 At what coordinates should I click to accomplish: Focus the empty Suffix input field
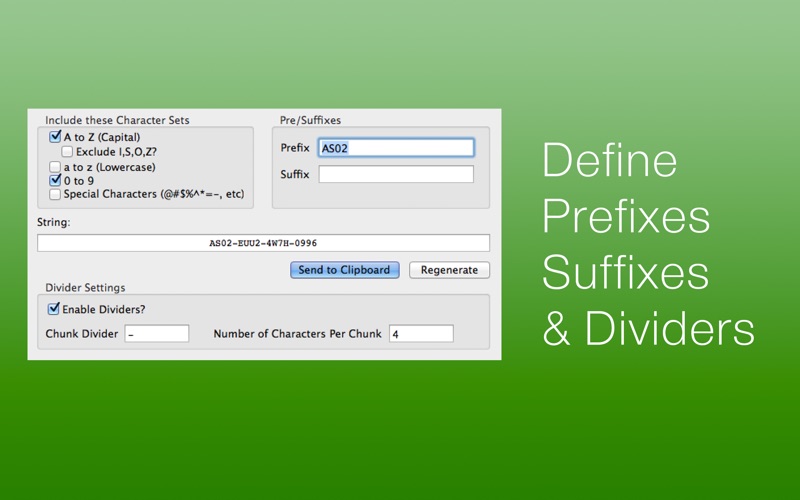point(396,174)
